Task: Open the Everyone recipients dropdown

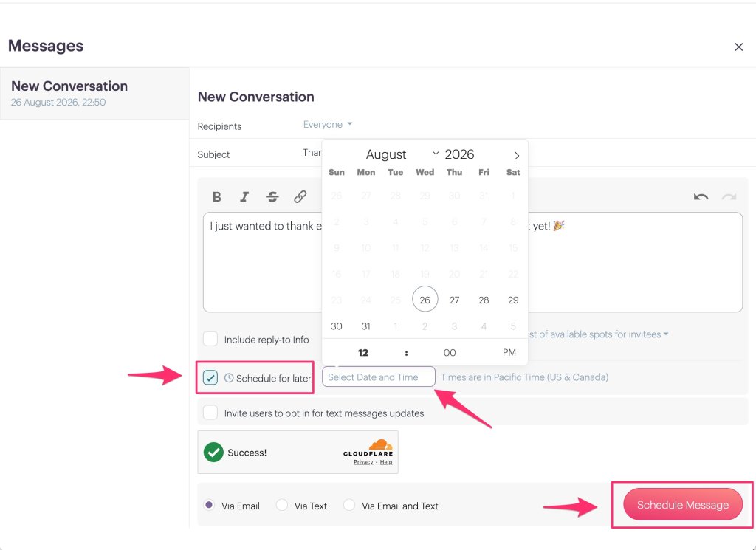Action: (x=327, y=124)
